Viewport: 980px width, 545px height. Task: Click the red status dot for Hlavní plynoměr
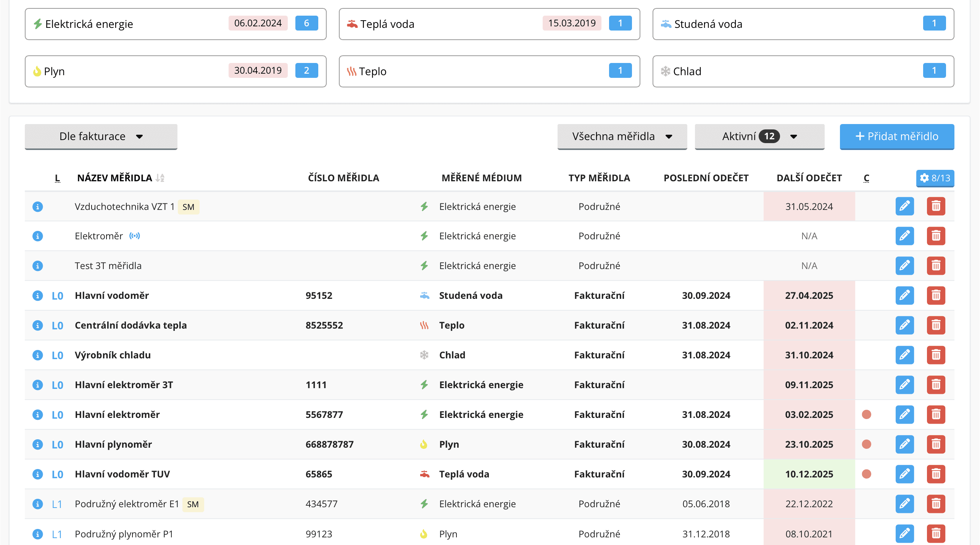[x=866, y=444]
